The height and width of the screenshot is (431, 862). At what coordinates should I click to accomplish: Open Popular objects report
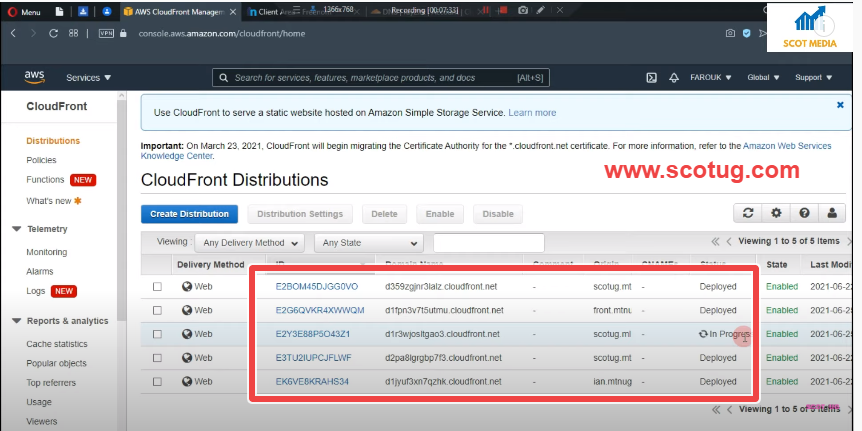pos(56,363)
